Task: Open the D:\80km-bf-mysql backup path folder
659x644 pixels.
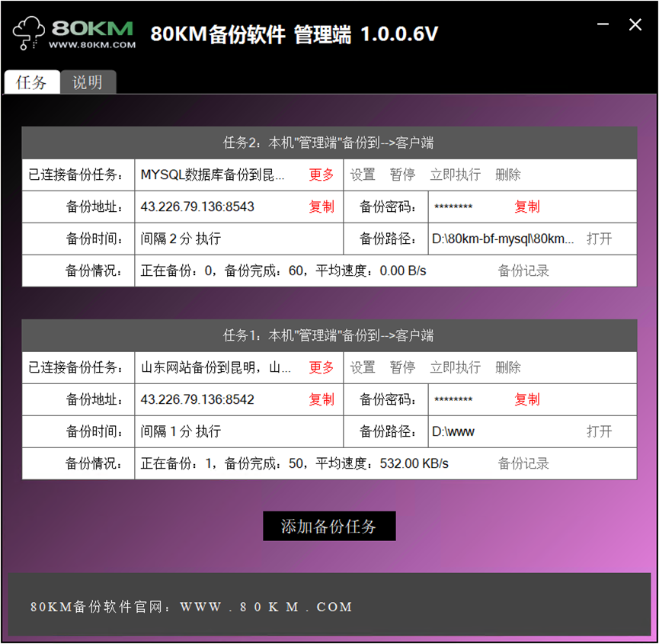Action: [x=599, y=239]
